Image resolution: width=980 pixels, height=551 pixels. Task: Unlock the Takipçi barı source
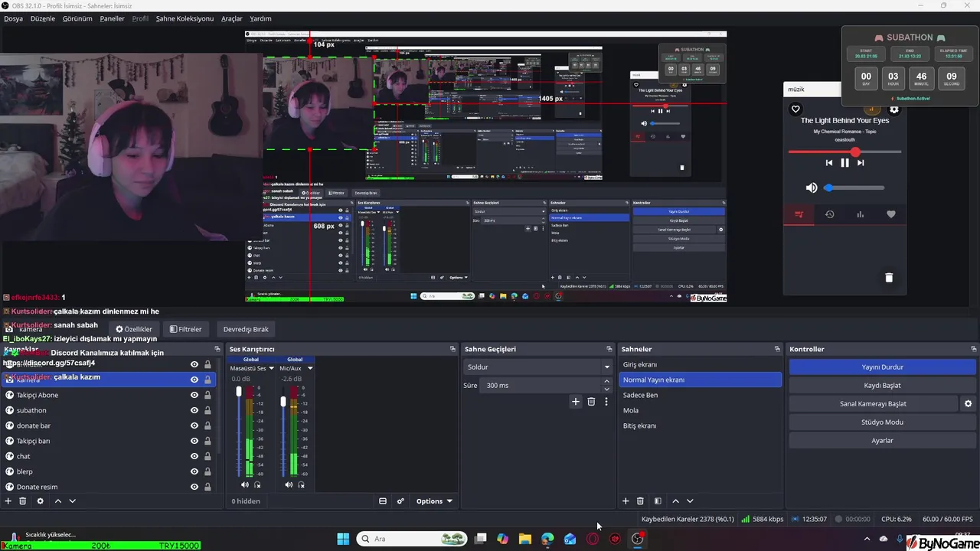point(207,441)
